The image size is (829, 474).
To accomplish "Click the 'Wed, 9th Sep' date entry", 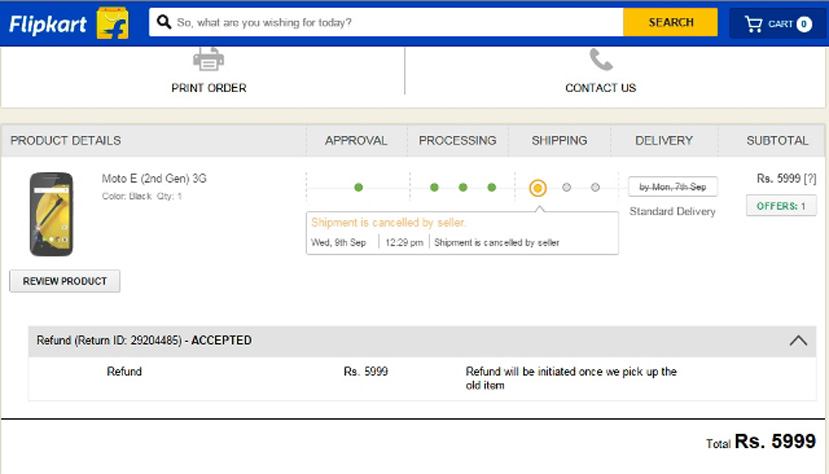I will (338, 243).
